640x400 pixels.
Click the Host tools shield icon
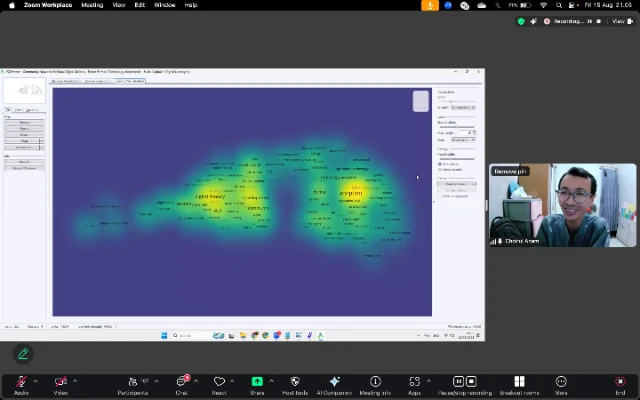[295, 382]
